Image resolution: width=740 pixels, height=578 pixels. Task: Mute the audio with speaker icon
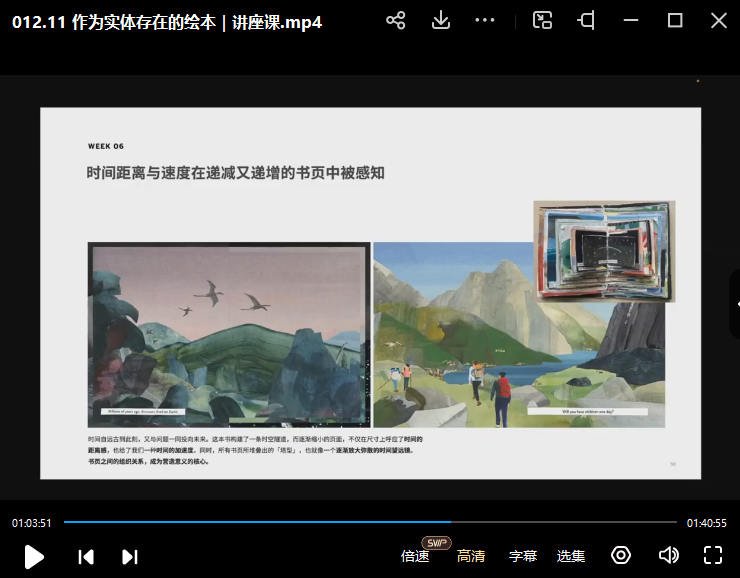click(668, 555)
